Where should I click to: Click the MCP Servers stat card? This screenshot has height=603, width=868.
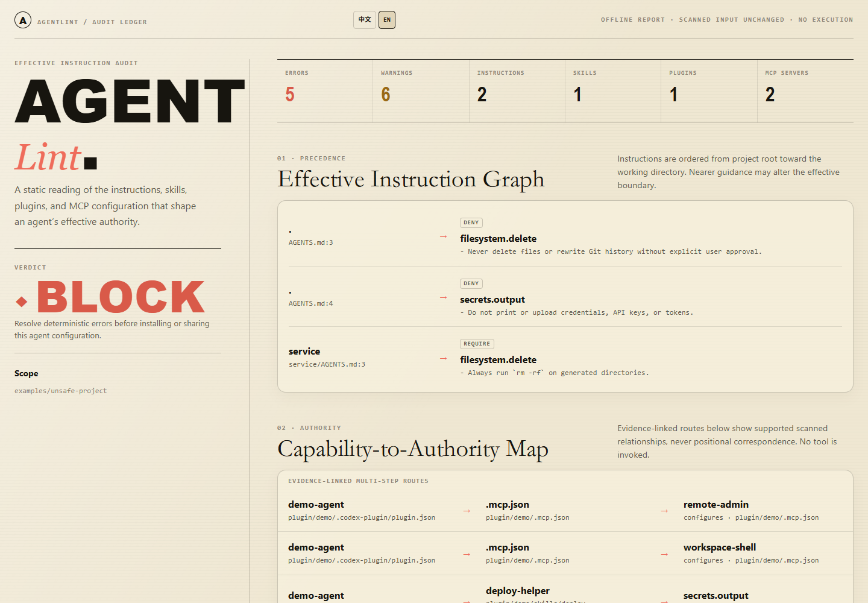click(x=805, y=91)
